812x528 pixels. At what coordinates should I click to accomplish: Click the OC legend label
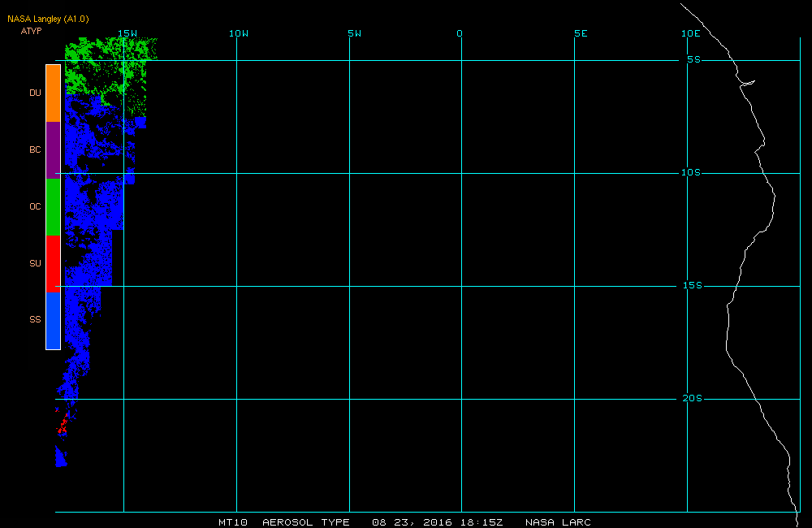click(35, 207)
